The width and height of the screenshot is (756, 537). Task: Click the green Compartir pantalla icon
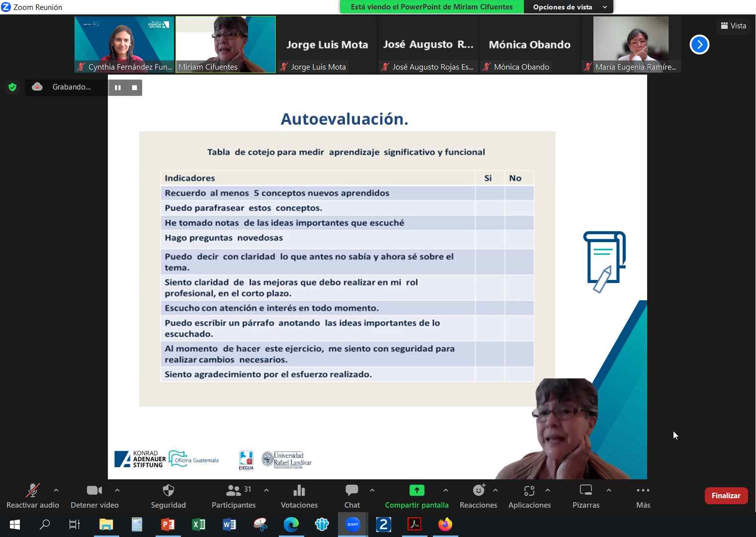coord(417,491)
